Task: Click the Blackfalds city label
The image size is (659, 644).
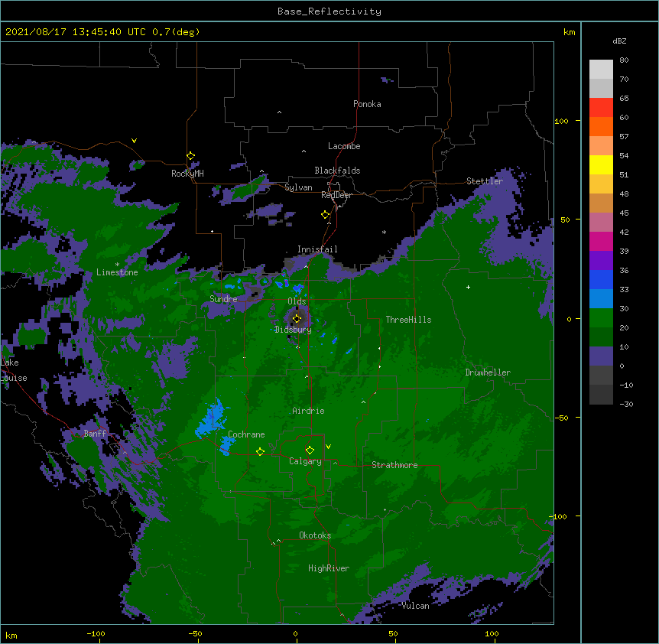Action: [337, 171]
